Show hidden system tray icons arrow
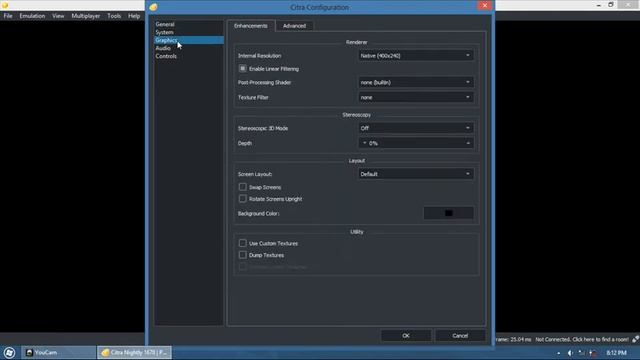The image size is (640, 360). (x=558, y=353)
